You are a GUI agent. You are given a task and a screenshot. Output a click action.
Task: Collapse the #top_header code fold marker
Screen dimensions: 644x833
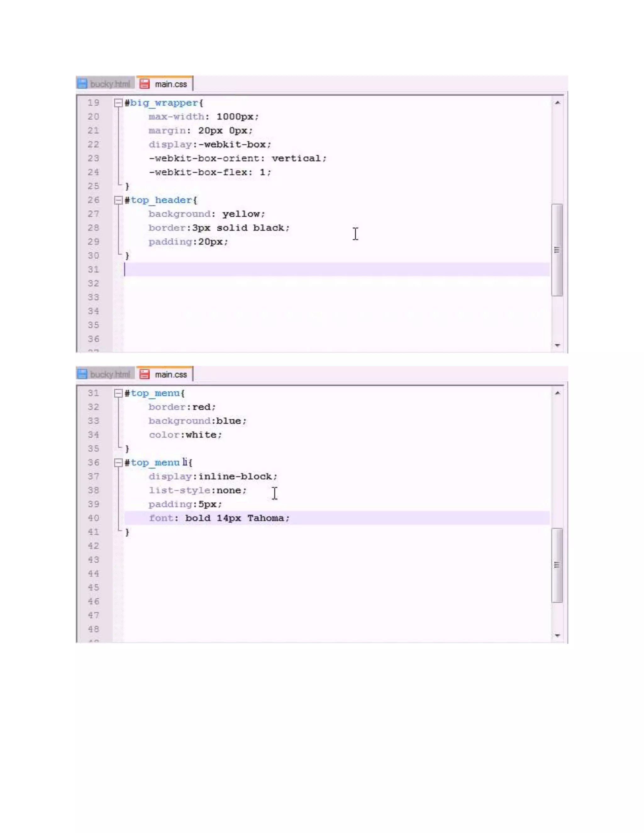click(x=118, y=200)
